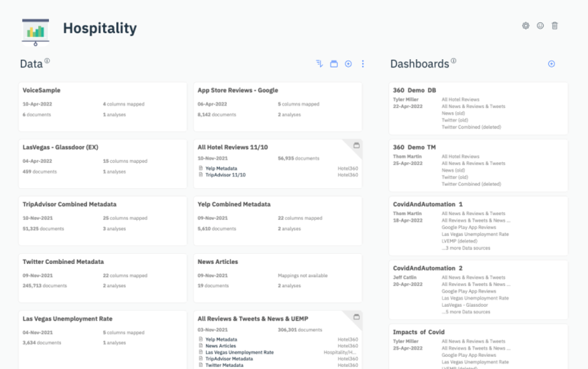Delete project with the trash icon
588x369 pixels.
click(x=554, y=25)
